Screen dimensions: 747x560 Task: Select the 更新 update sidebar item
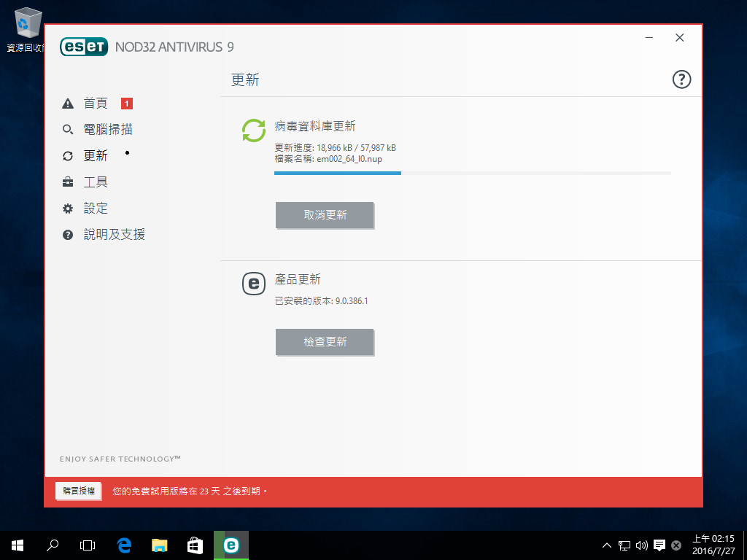[96, 156]
